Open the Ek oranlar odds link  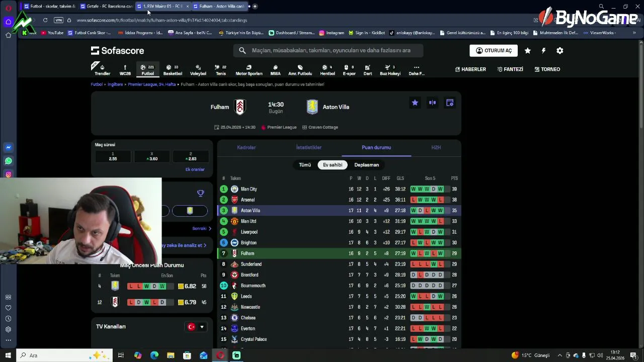pyautogui.click(x=195, y=169)
